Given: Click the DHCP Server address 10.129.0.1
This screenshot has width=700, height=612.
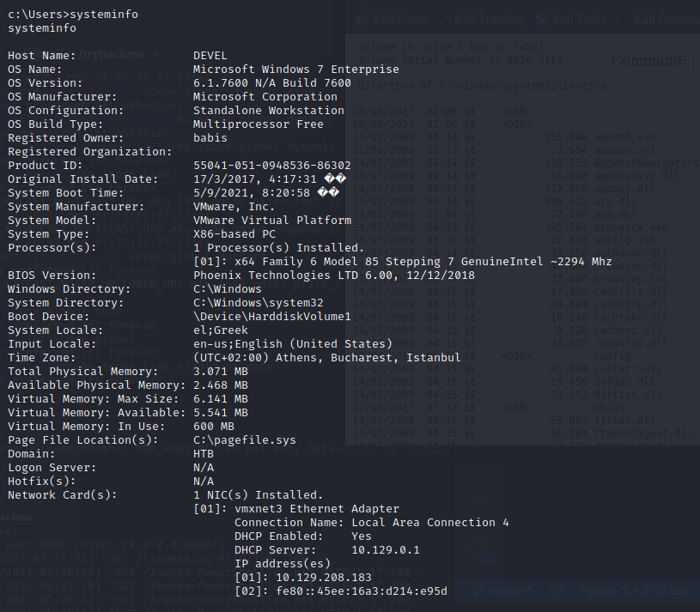Looking at the screenshot, I should click(x=385, y=550).
